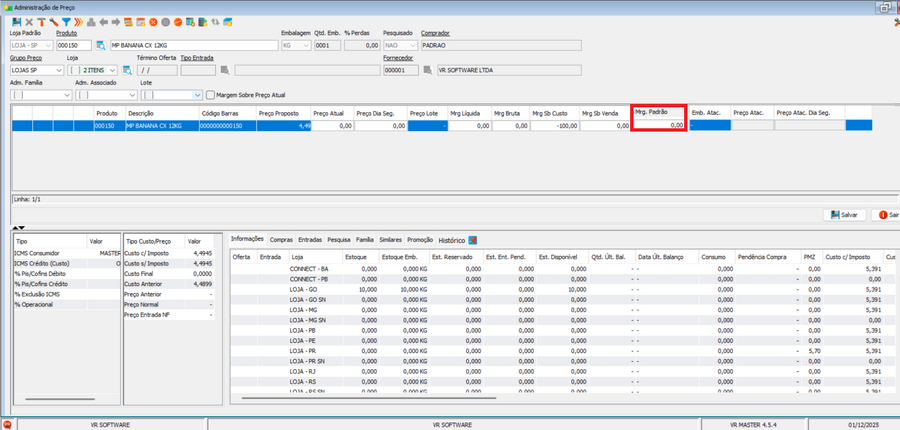Click the left arrow previous toolbar icon
Screen dimensions: 900x430
tap(104, 21)
